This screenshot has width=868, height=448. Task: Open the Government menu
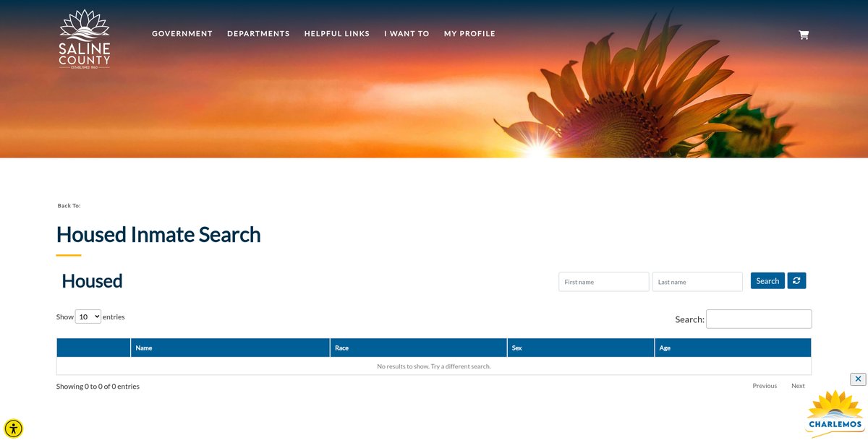[182, 34]
